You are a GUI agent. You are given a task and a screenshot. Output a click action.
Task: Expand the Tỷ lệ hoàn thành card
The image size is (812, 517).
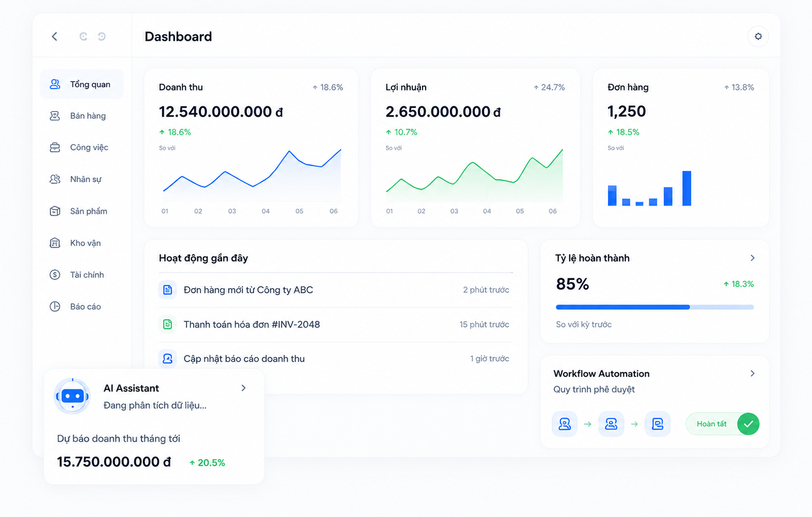753,258
